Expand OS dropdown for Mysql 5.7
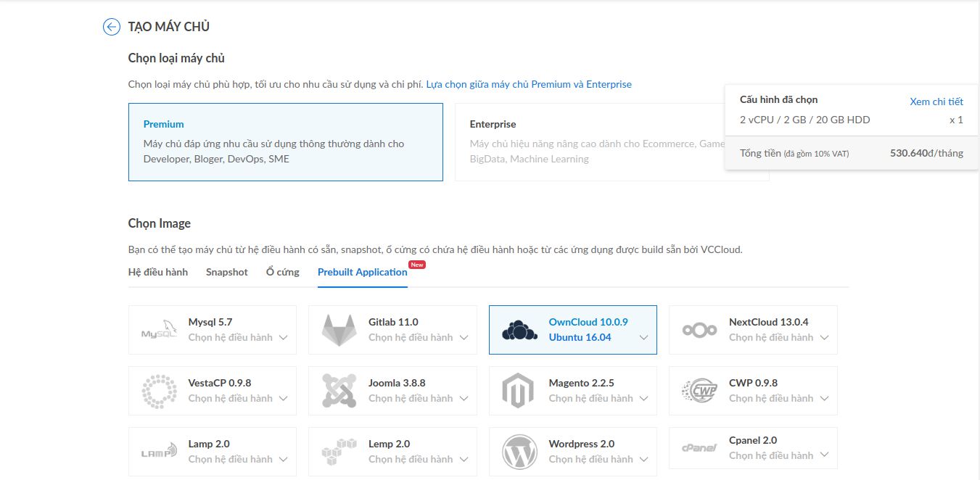 tap(283, 338)
